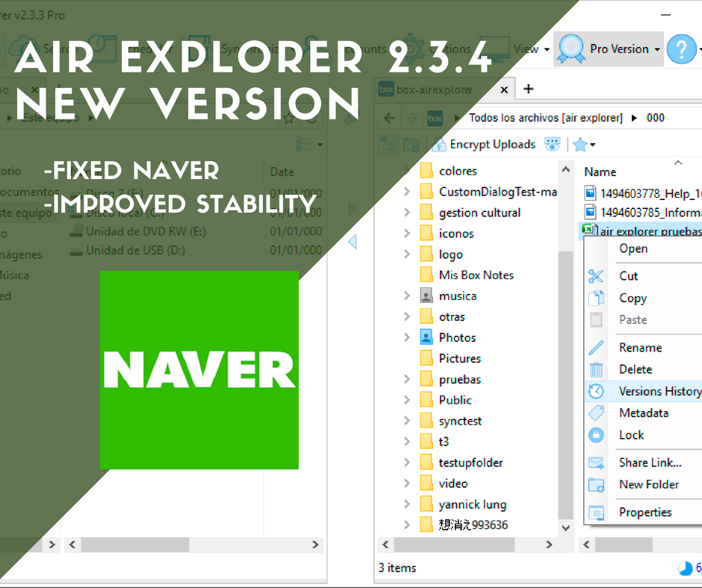Select the colores folder
702x588 pixels.
click(458, 171)
